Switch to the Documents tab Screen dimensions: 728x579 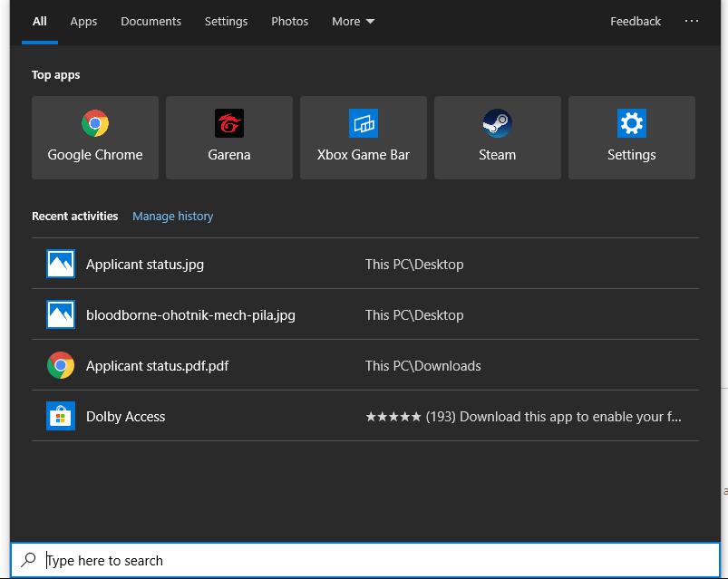point(150,21)
